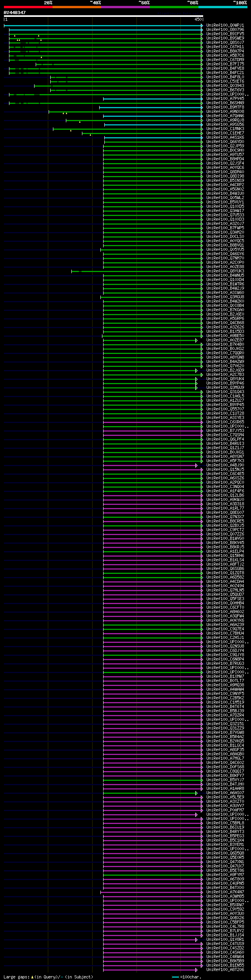Screen dimensions: 251x980
Task: Select entry UniRef100_B9MTF8
Action: pyautogui.click(x=225, y=107)
